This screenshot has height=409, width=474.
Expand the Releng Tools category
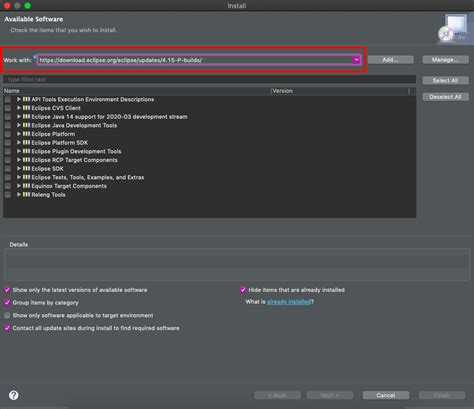(19, 195)
